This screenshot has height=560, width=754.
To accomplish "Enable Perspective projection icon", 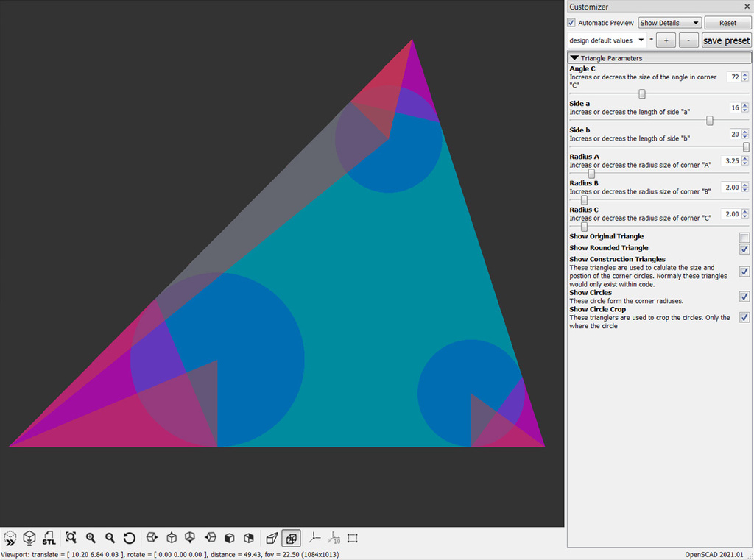I will tap(272, 538).
